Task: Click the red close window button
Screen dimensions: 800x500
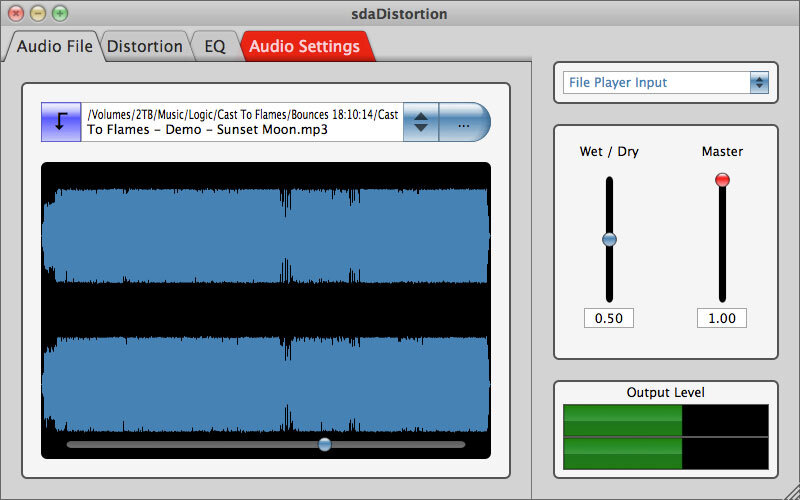Action: click(x=16, y=13)
